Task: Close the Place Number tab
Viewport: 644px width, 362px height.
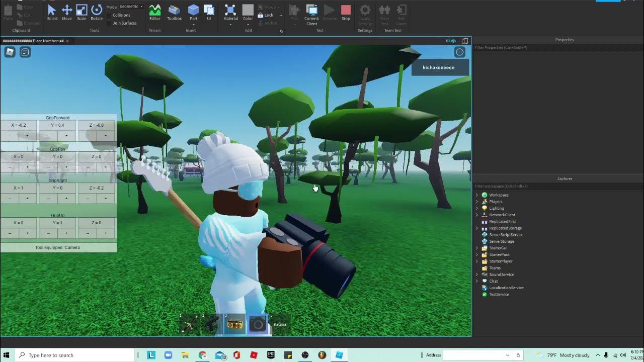Action: click(67, 41)
